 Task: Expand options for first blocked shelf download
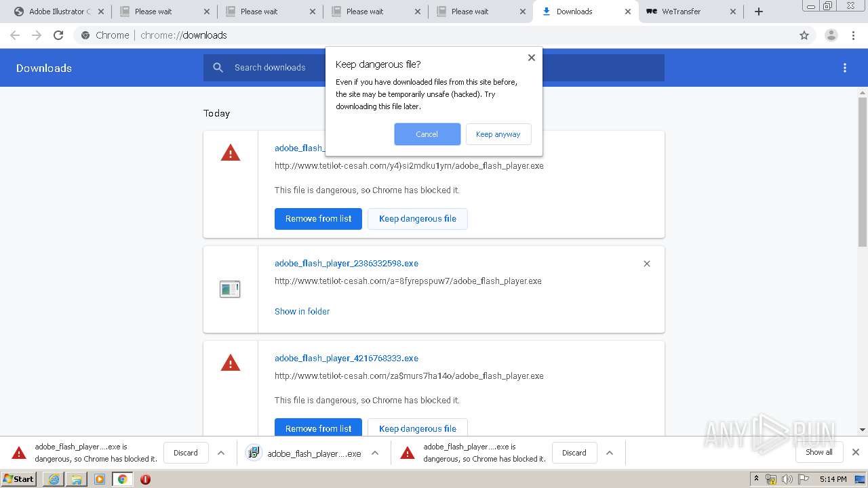pos(221,453)
